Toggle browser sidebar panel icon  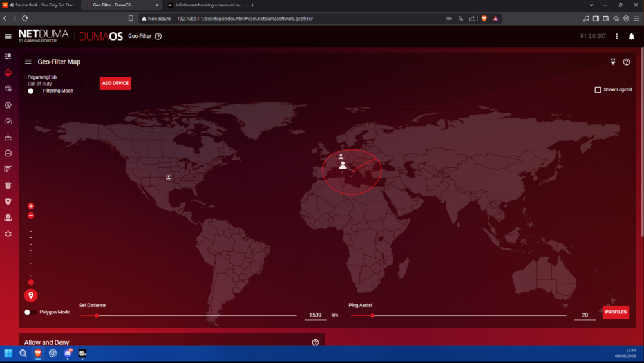tap(596, 19)
